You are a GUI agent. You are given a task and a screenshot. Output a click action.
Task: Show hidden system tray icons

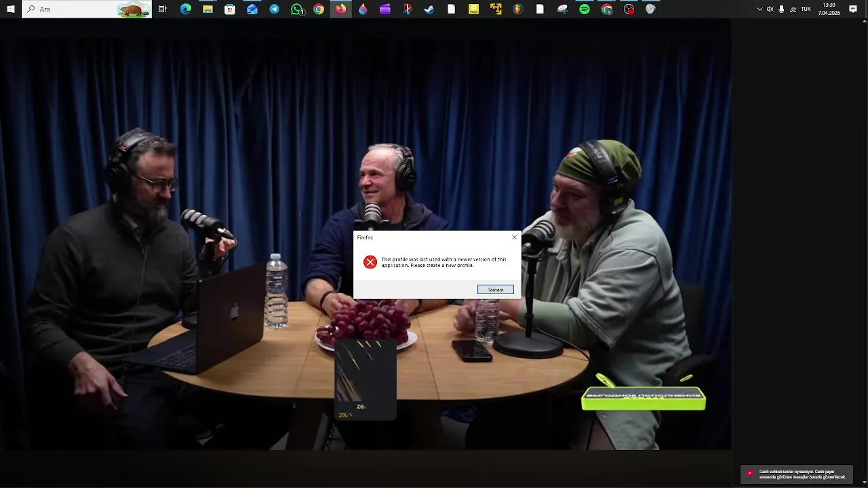tap(759, 9)
